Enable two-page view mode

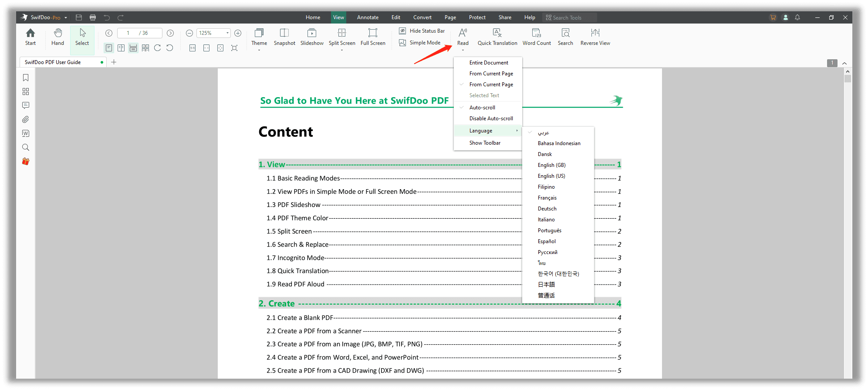(121, 48)
